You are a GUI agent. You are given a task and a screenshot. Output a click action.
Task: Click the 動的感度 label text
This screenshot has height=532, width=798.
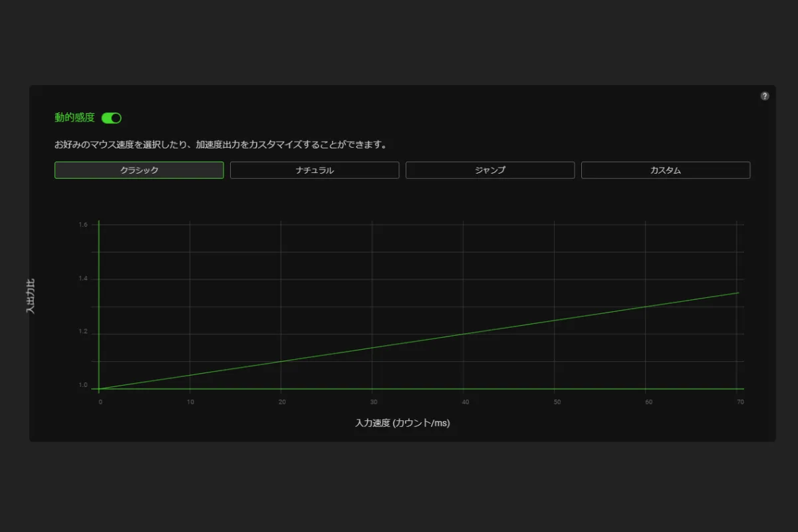point(74,118)
